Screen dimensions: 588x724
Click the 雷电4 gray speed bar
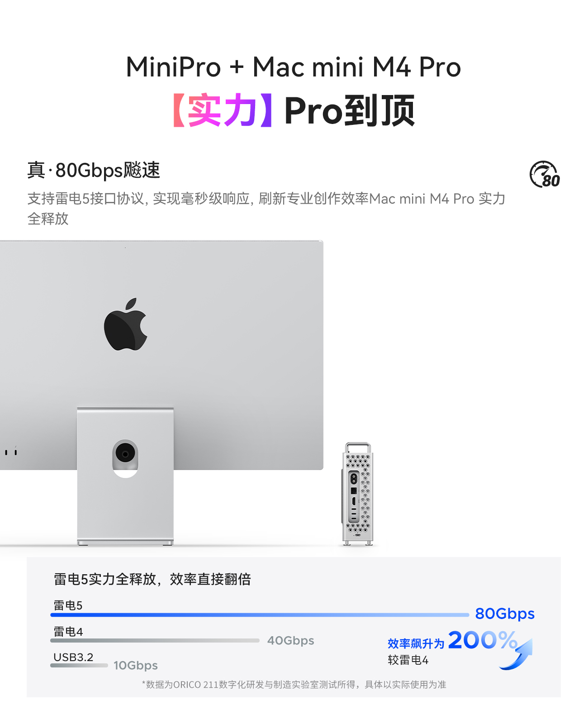coord(155,641)
